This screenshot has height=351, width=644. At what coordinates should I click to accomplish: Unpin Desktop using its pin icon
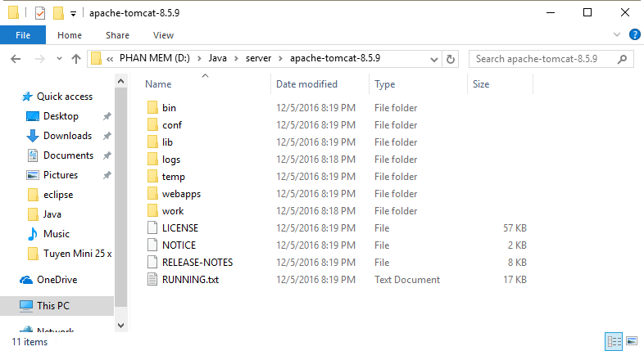[107, 116]
